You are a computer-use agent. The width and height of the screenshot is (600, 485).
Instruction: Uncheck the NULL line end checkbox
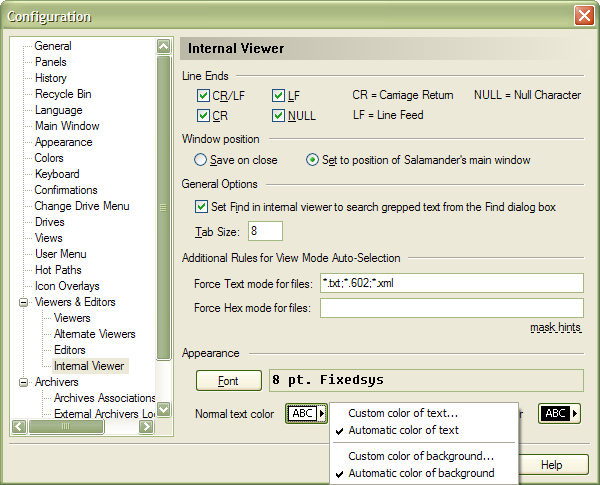(x=279, y=116)
